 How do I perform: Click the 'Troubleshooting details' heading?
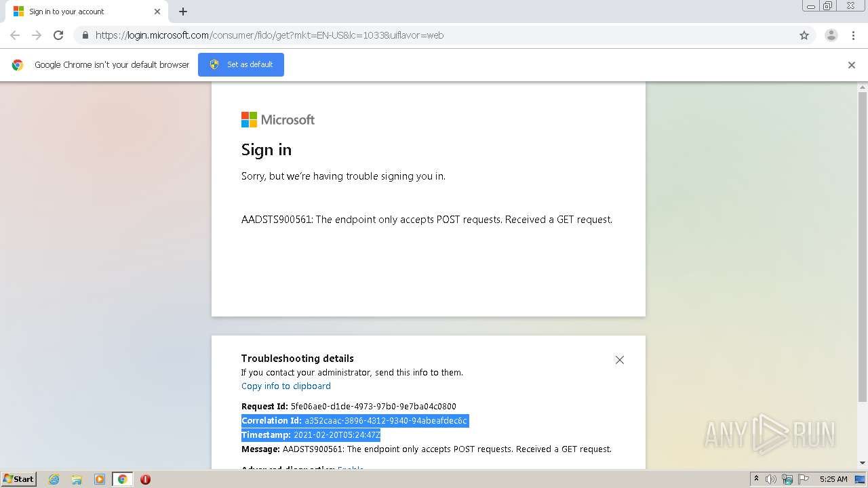tap(298, 359)
